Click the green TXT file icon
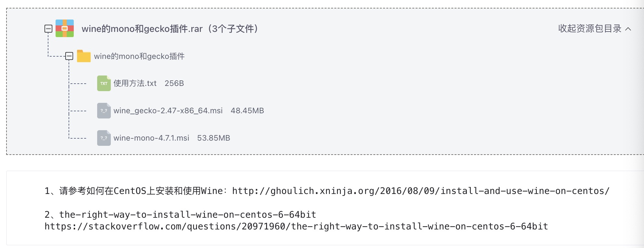 click(104, 83)
